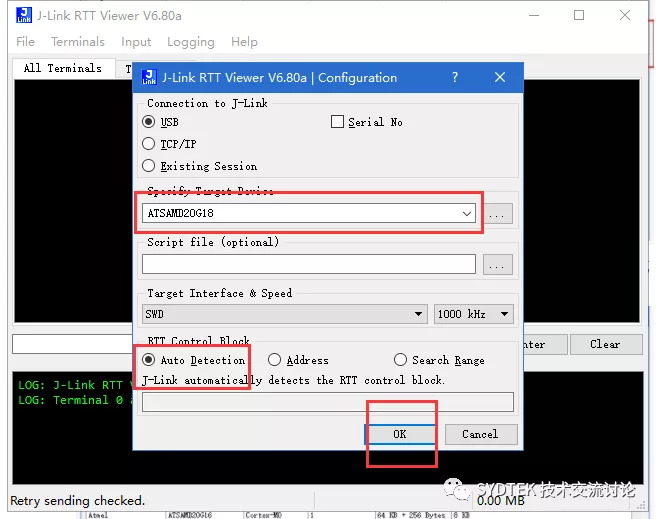
Task: Browse for a script file
Action: pos(497,264)
